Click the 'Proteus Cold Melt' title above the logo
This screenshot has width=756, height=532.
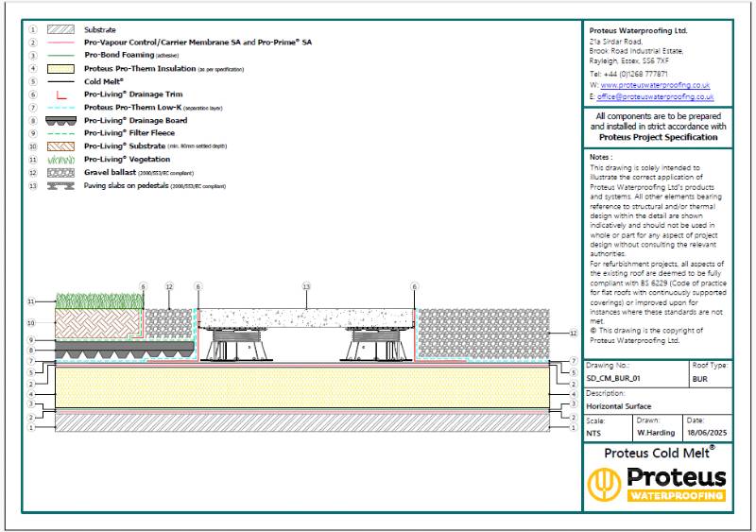pyautogui.click(x=659, y=453)
